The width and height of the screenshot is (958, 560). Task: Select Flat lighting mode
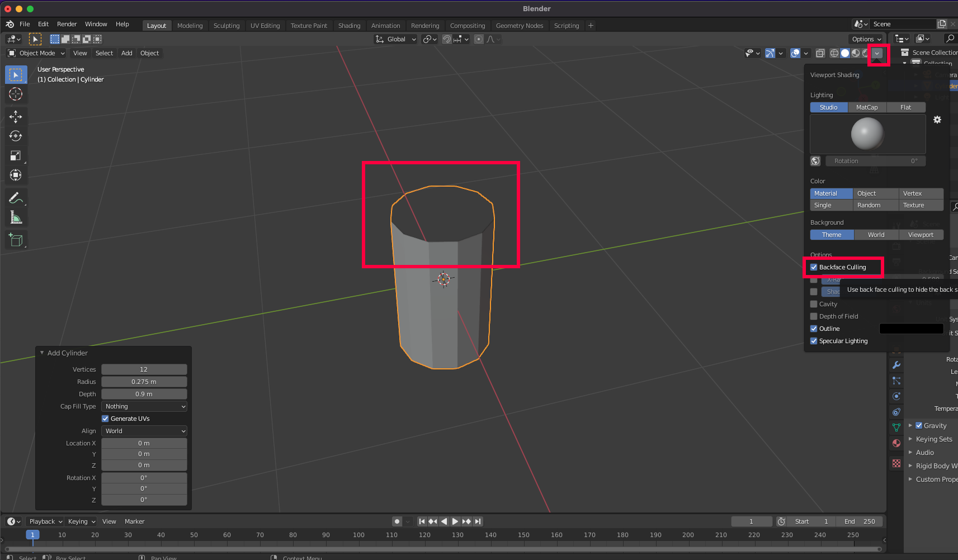click(906, 107)
